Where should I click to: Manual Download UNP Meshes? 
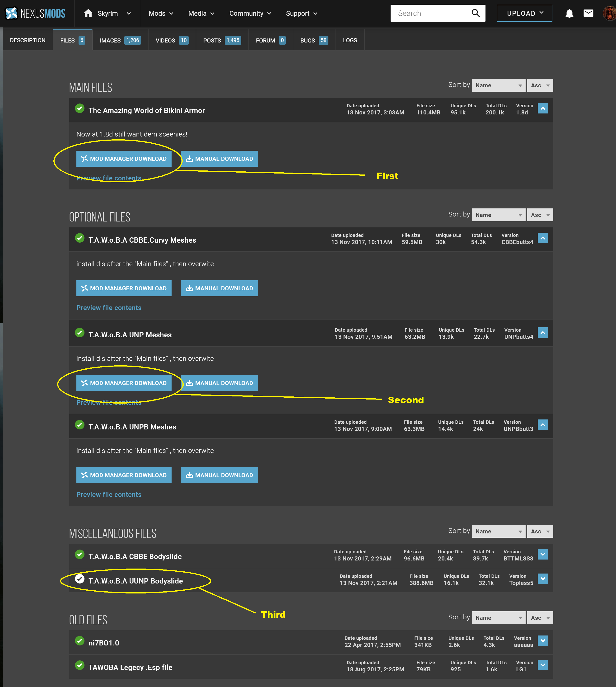219,383
